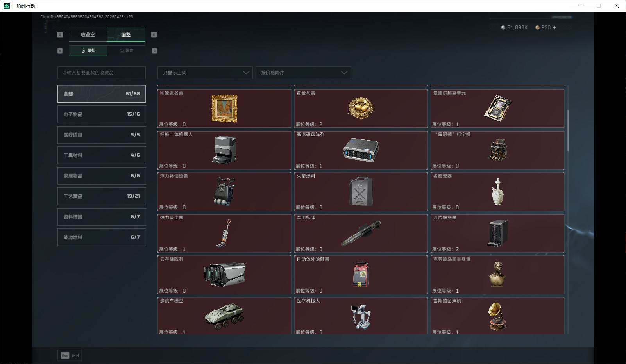
Task: Click 刀片服务器 展位等级: 2 text
Action: (445, 249)
